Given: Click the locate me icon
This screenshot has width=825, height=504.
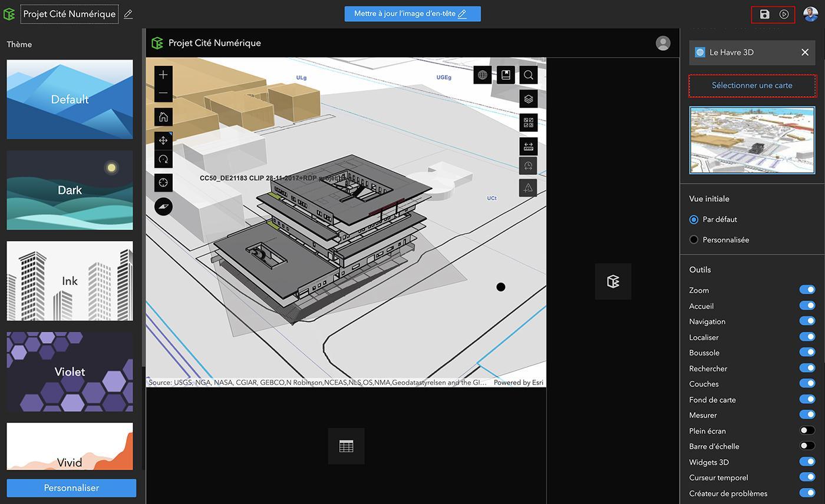Looking at the screenshot, I should click(163, 183).
